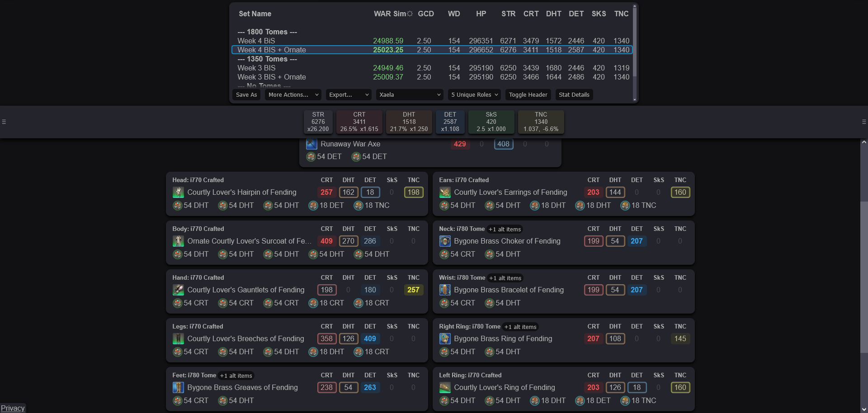
Task: Click the gear list scroll-up arrow
Action: click(864, 142)
